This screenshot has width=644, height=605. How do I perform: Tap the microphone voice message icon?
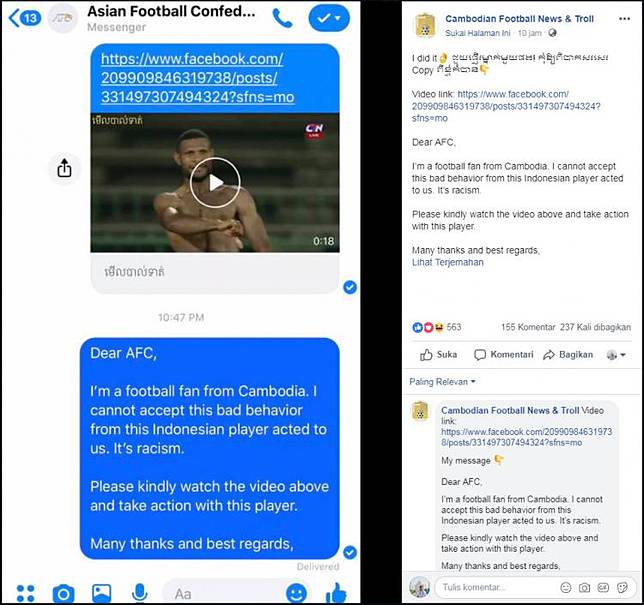pyautogui.click(x=140, y=592)
